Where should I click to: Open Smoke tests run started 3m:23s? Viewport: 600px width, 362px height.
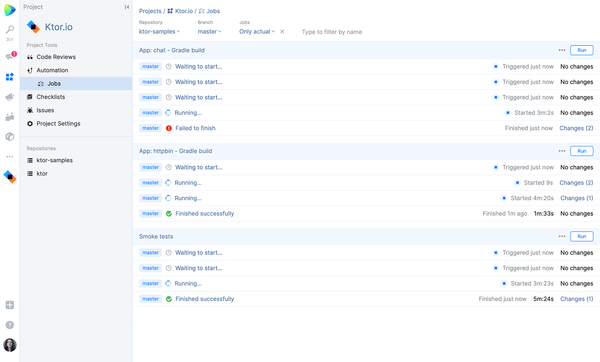tap(188, 284)
